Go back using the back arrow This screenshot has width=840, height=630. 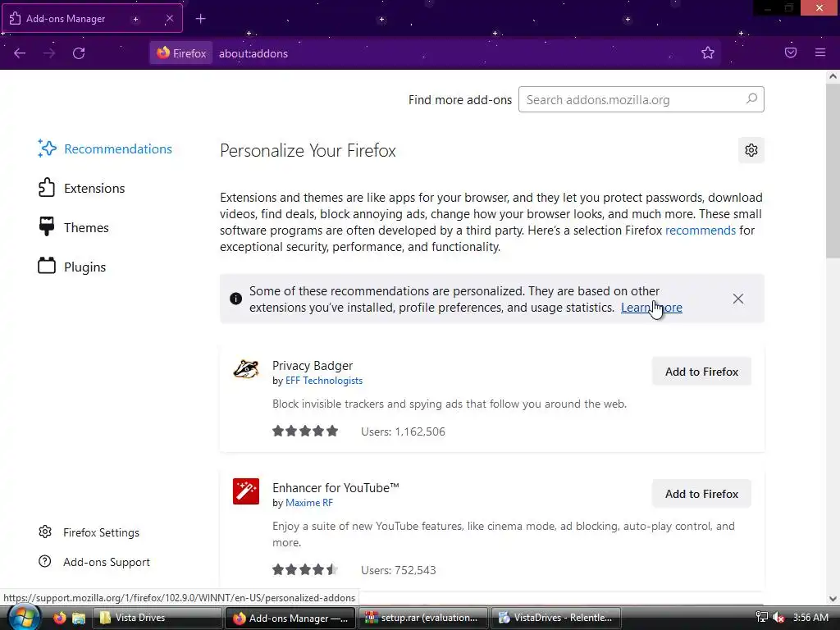tap(20, 53)
